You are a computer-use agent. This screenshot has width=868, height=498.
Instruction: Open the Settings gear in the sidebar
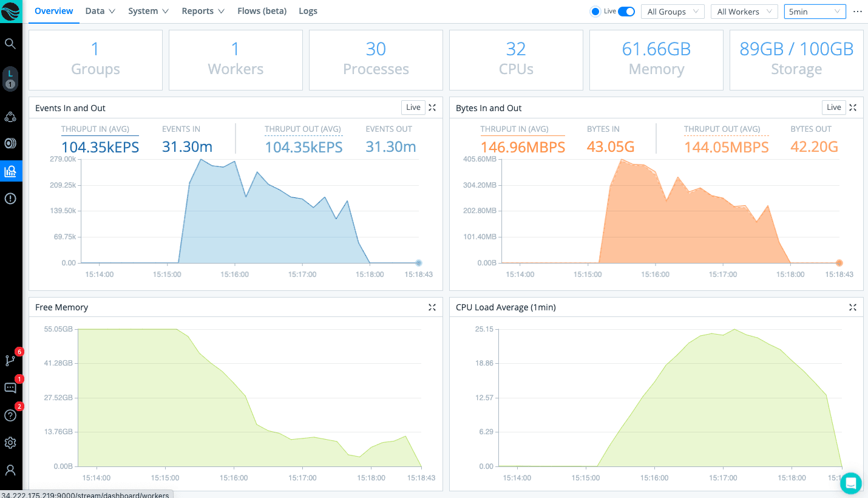pyautogui.click(x=10, y=443)
